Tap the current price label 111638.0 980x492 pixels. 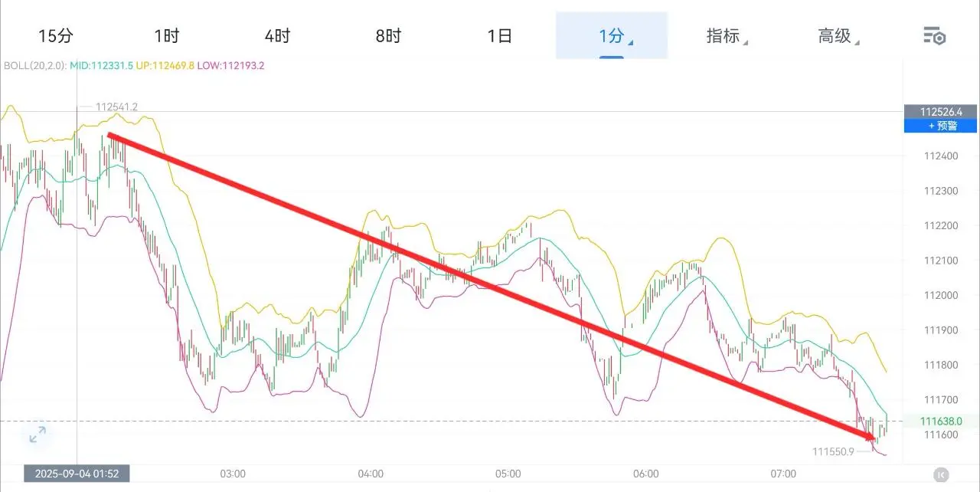(x=941, y=421)
